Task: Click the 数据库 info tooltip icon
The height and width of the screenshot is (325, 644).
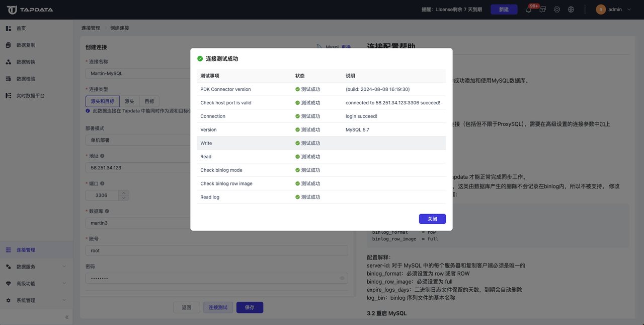Action: (x=107, y=212)
